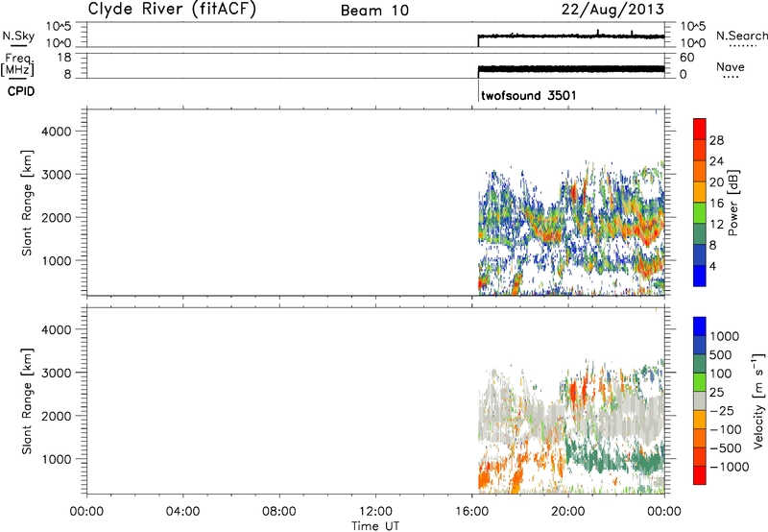768x532 pixels.
Task: Click the '2000' tick of the velocity panel
Action: pos(57,416)
